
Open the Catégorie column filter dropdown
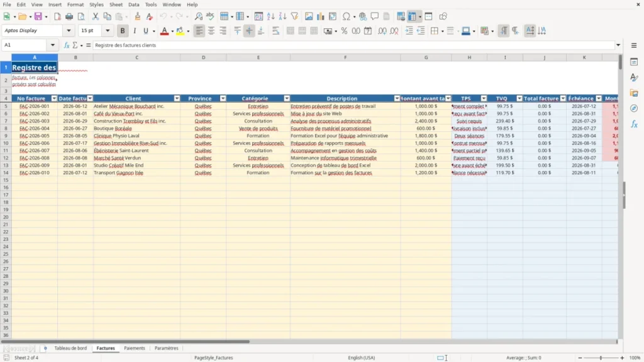pos(287,99)
